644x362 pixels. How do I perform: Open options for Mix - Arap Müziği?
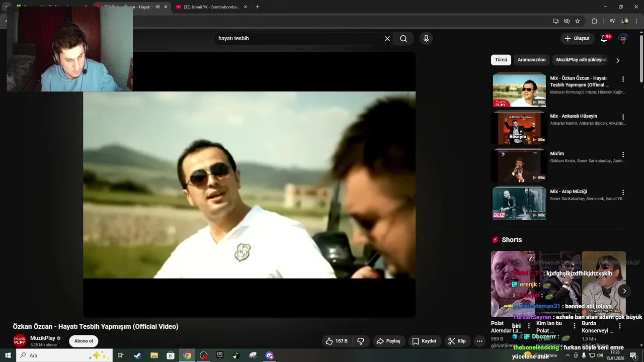coord(623,193)
